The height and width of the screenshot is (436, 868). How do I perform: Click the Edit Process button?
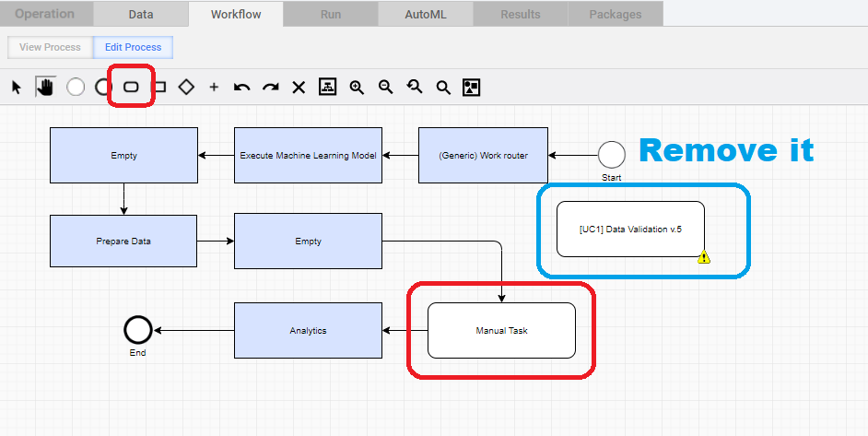(x=134, y=47)
